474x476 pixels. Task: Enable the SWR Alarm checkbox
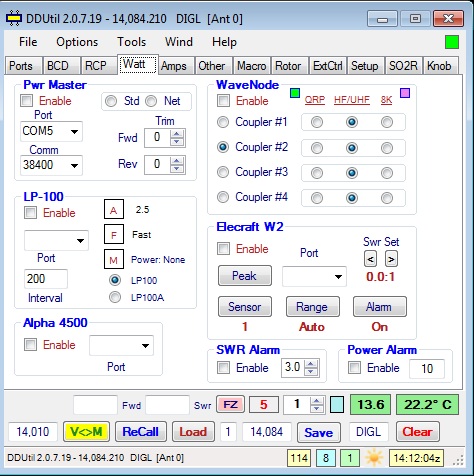[223, 368]
